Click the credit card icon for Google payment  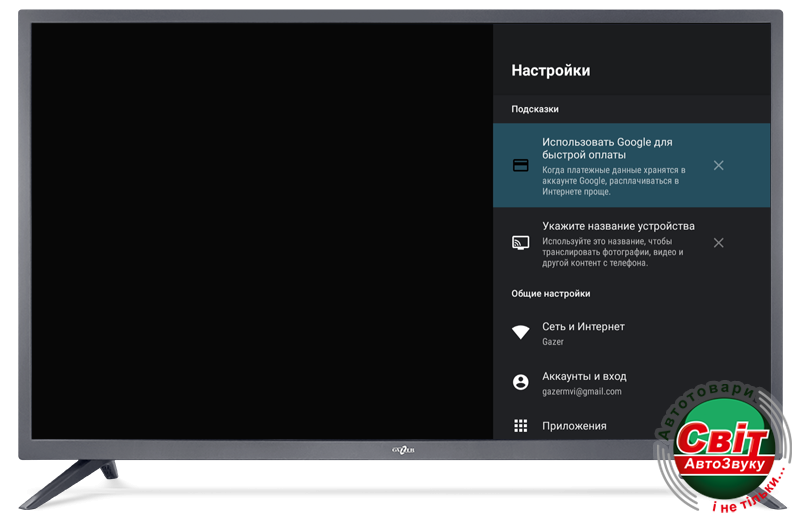[520, 166]
